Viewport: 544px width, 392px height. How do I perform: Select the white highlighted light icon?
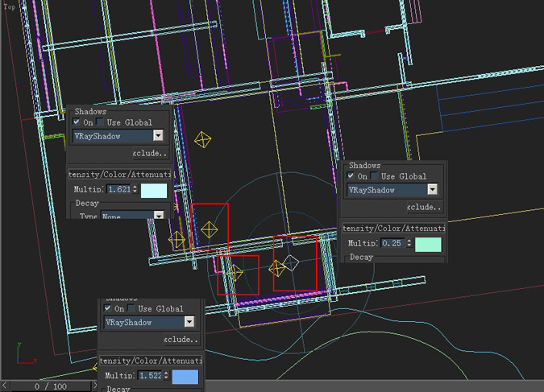pos(291,262)
